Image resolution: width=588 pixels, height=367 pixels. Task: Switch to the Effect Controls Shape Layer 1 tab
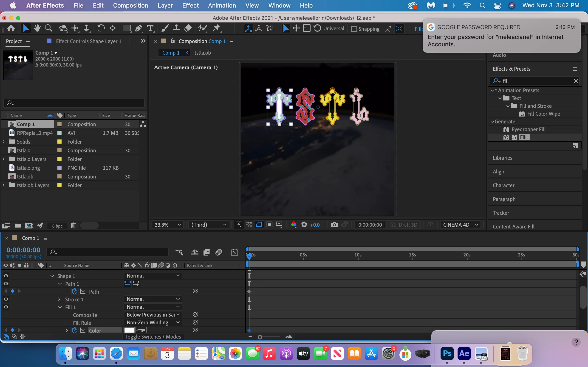(x=88, y=41)
